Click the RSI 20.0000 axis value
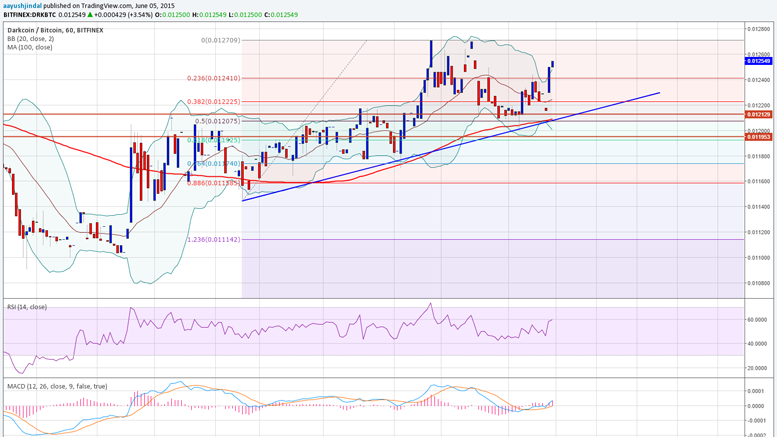This screenshot has height=437, width=777. coord(758,368)
